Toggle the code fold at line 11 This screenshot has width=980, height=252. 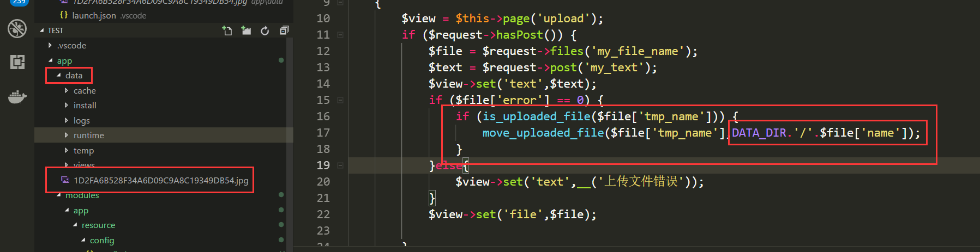coord(340,35)
